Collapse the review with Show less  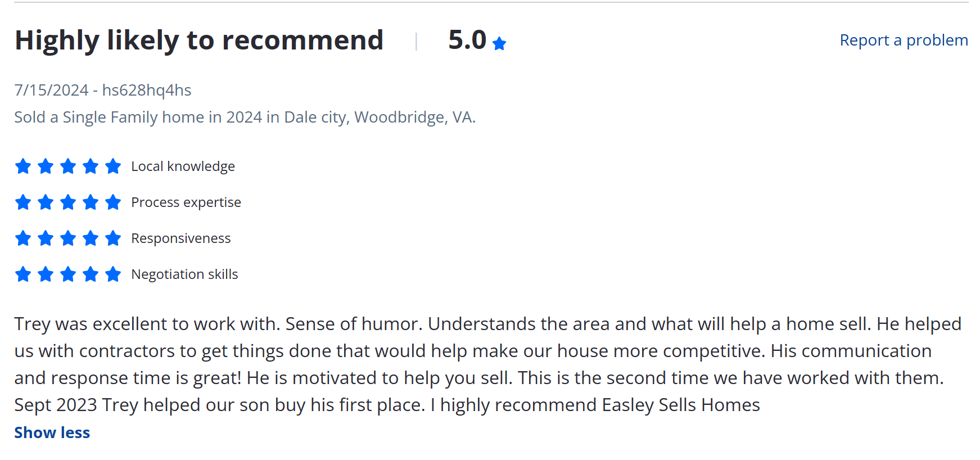coord(52,432)
